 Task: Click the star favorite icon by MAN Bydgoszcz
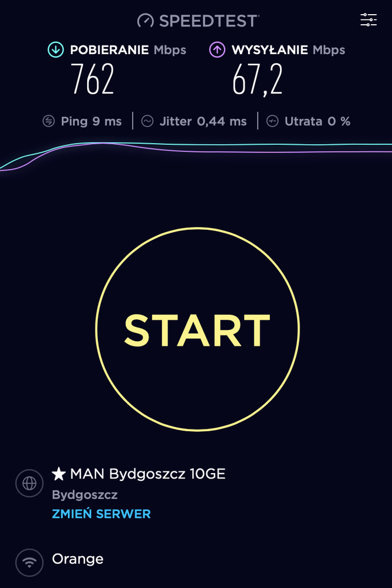59,474
